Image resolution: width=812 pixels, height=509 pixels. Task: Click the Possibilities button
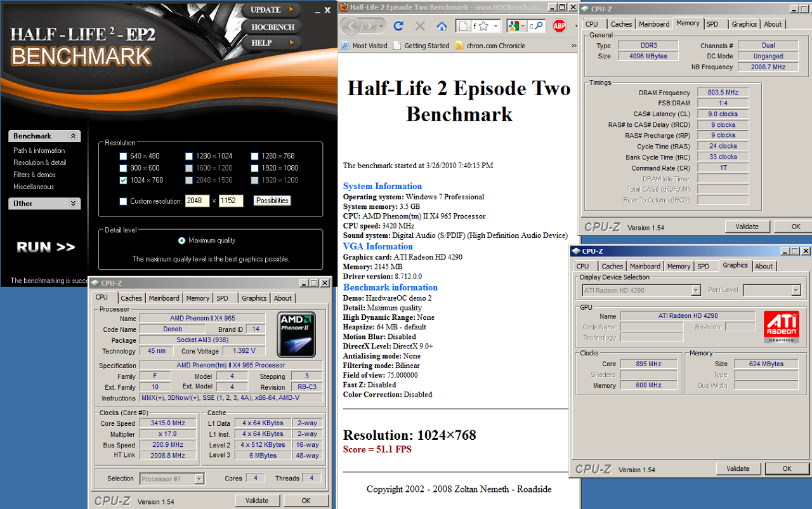[x=272, y=201]
